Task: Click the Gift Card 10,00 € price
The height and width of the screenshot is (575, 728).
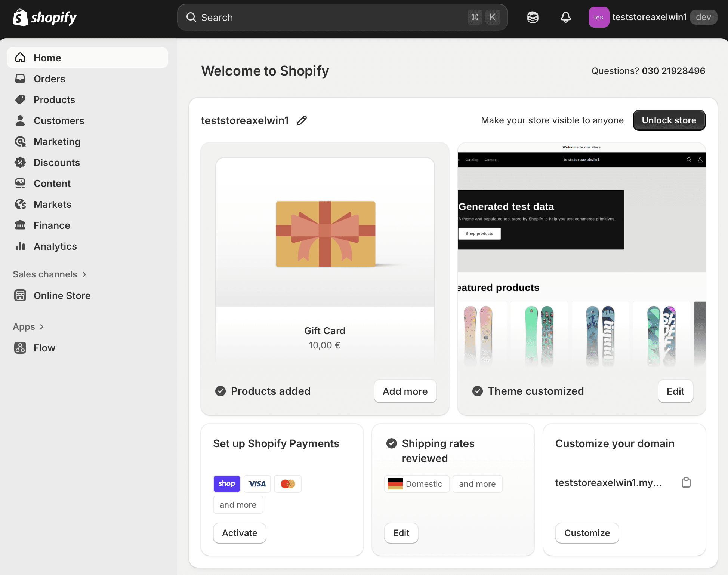Action: click(x=324, y=345)
